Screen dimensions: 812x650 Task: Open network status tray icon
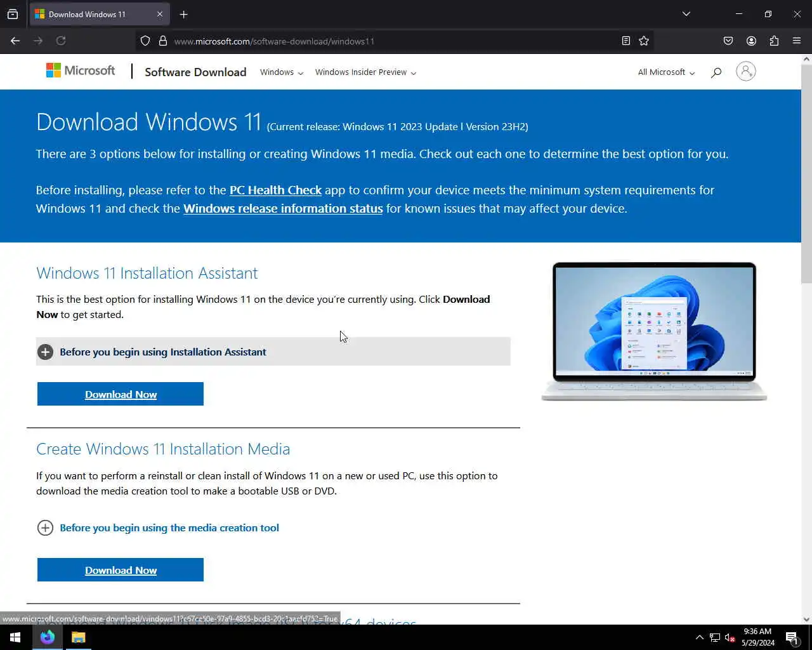(715, 637)
